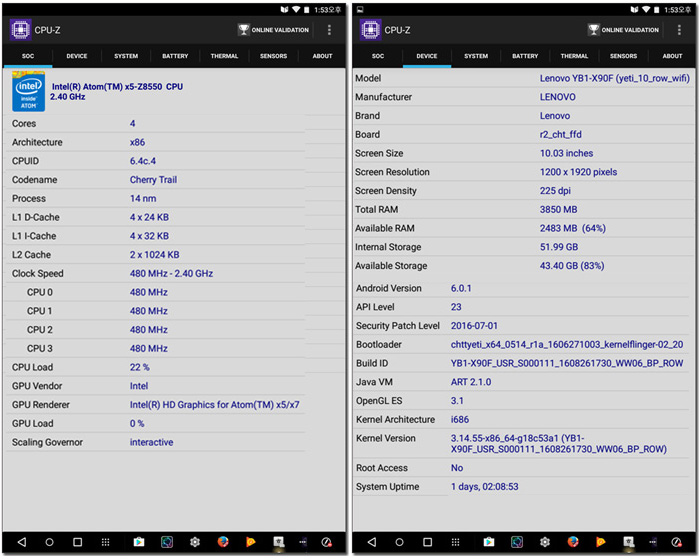Select the Board value 'r2_cht_ffd'

click(x=561, y=134)
